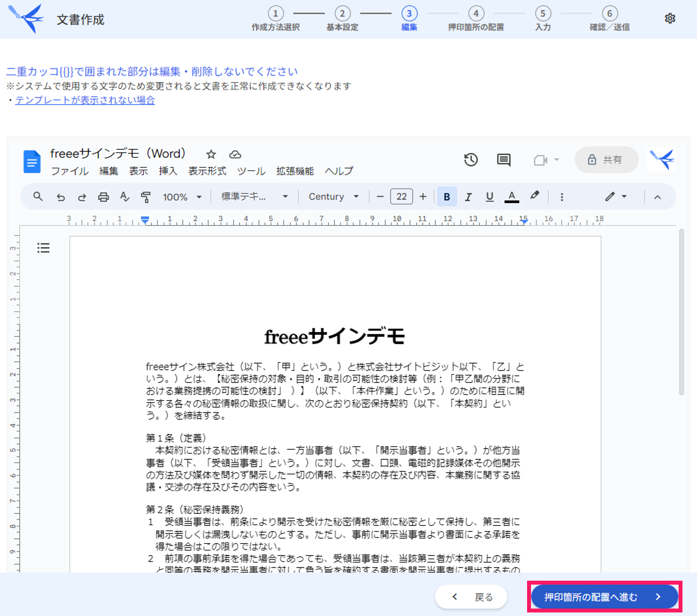The height and width of the screenshot is (616, 697).
Task: Go to step 2 基本設定
Action: (342, 19)
